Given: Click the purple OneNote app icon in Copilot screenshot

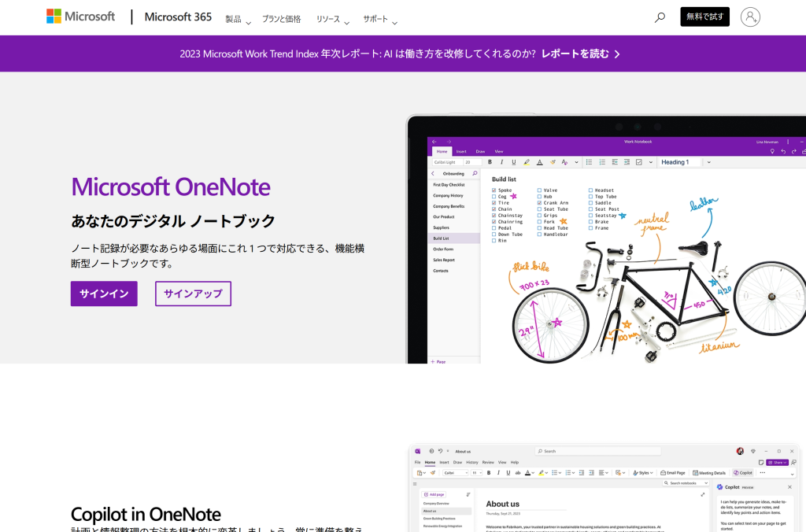Looking at the screenshot, I should coord(418,451).
